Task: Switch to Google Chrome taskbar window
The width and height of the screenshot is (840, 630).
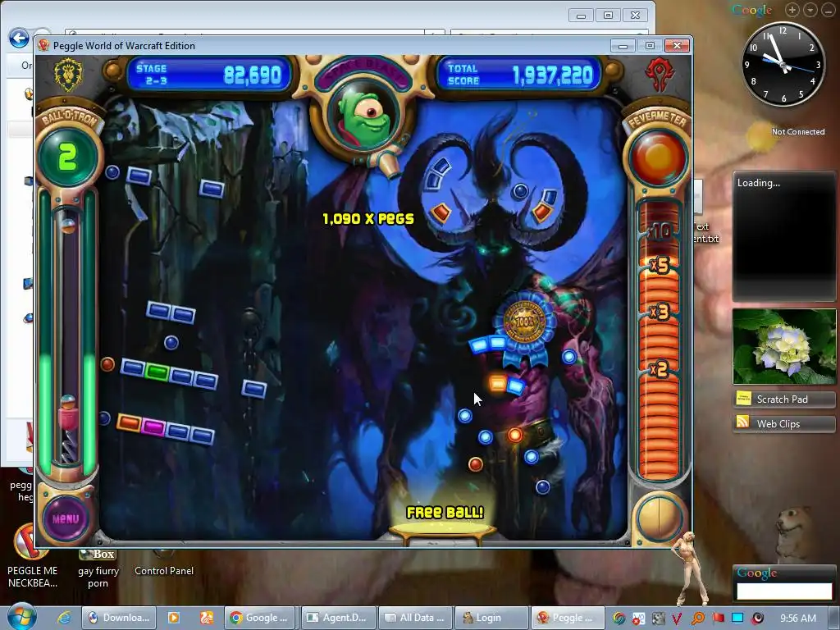Action: click(261, 618)
